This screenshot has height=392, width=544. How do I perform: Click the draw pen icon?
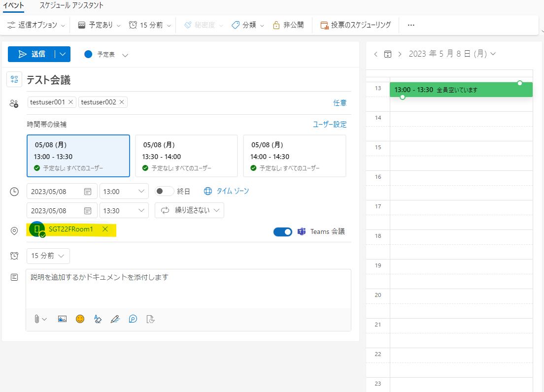(115, 319)
